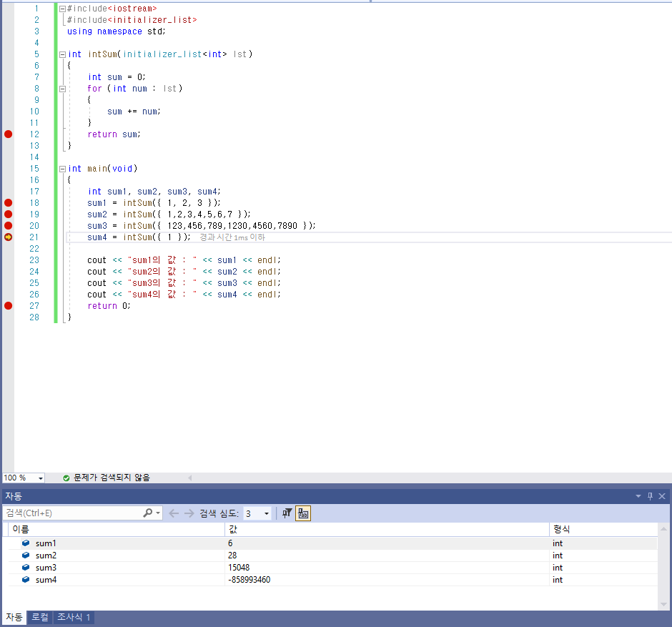This screenshot has height=627, width=672.
Task: Click in the Autos search box
Action: coord(73,513)
